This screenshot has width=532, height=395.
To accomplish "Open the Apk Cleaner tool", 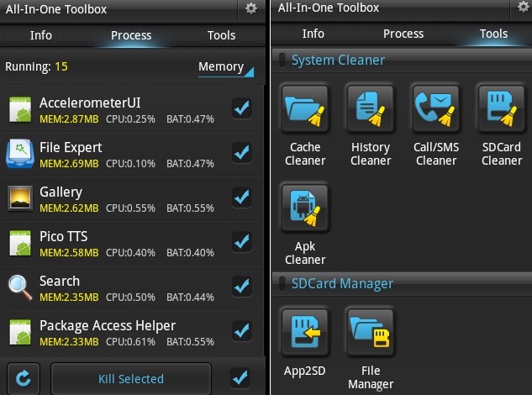I will 305,208.
